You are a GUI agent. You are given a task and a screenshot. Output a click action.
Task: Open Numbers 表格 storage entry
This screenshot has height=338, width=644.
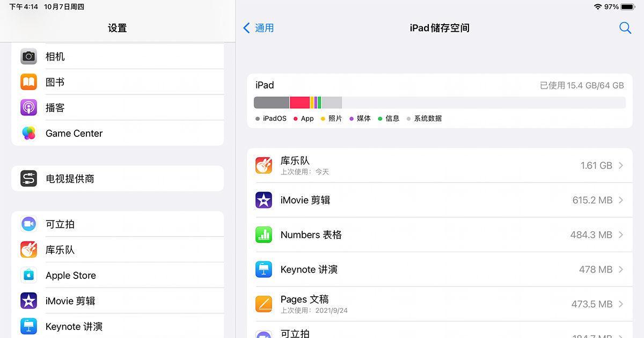[440, 235]
